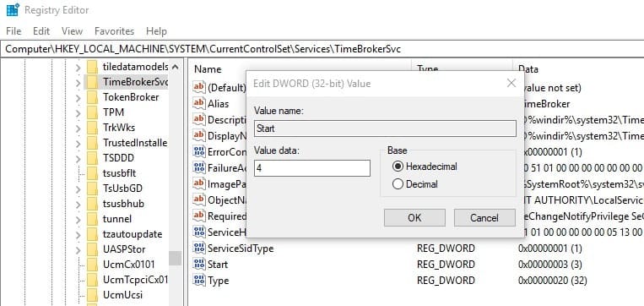Viewport: 644px width, 306px height.
Task: Click the UcmUcsi folder icon
Action: coord(92,294)
